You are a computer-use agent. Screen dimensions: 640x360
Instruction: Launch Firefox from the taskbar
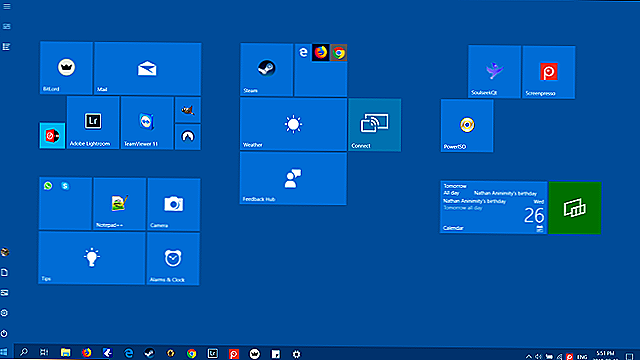(x=87, y=353)
